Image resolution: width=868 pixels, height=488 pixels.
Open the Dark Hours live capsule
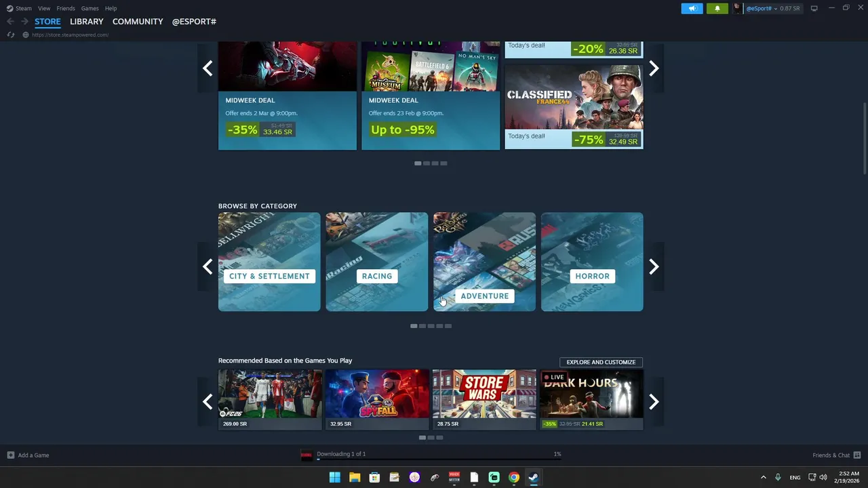(591, 399)
